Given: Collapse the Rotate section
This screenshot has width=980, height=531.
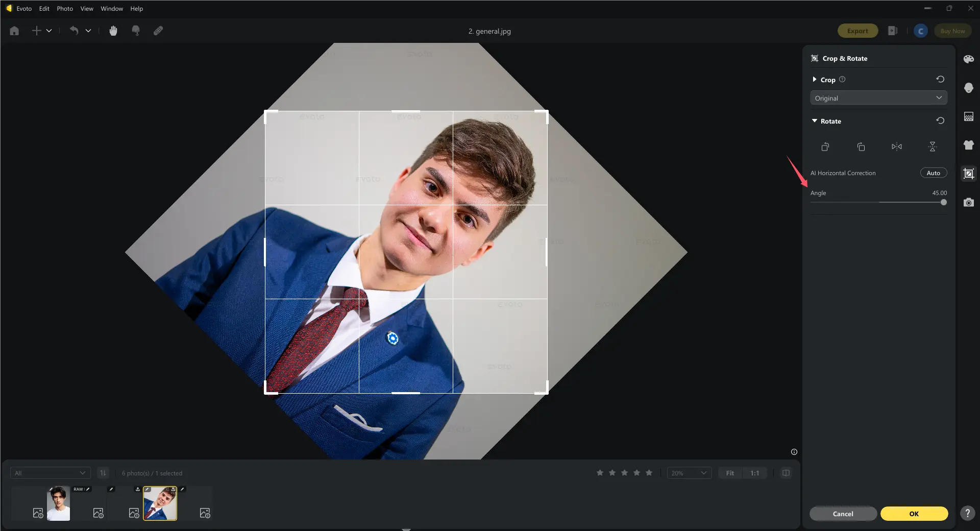Looking at the screenshot, I should pos(815,121).
